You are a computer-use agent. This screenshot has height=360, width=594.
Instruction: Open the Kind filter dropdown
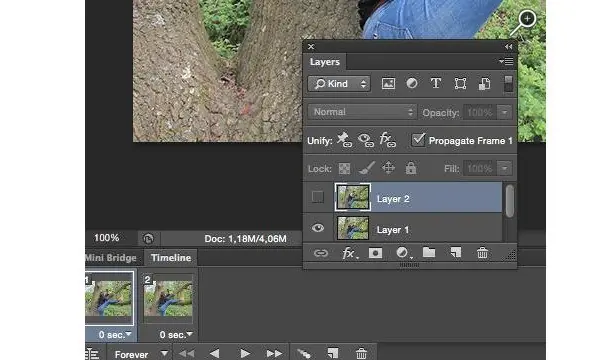(339, 84)
